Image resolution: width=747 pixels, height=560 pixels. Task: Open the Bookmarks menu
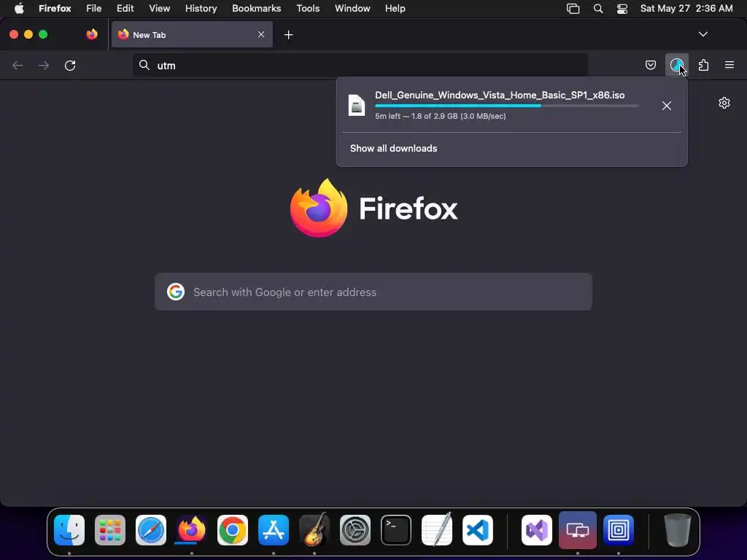[256, 9]
